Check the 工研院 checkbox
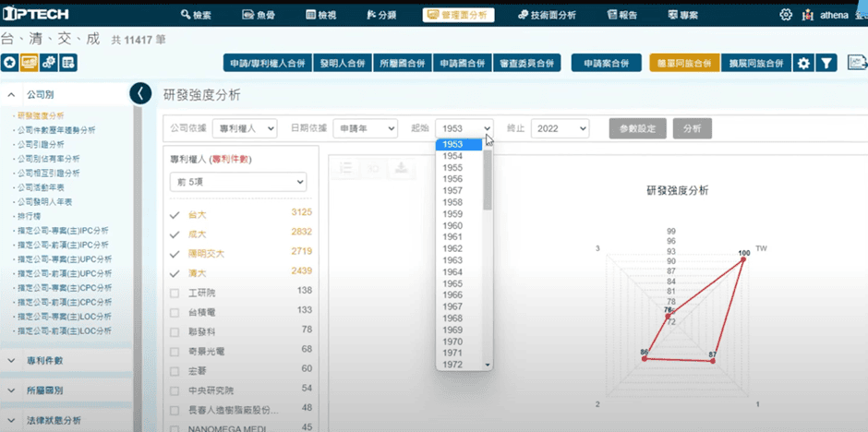868x432 pixels. pos(175,291)
